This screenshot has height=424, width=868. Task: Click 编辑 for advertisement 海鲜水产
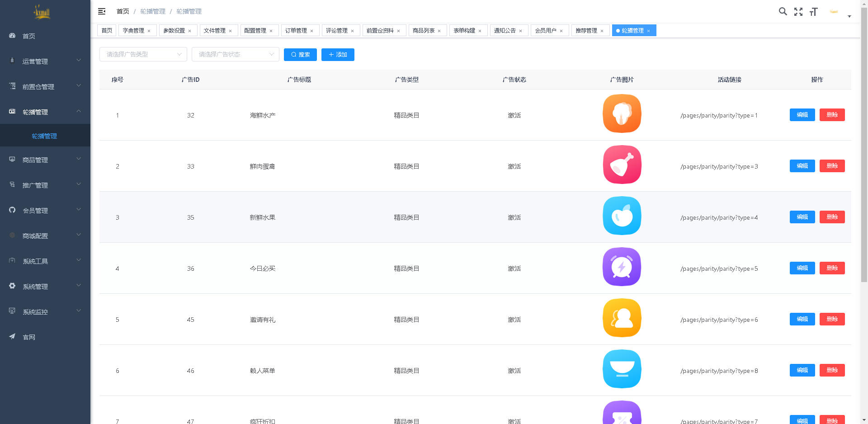802,115
